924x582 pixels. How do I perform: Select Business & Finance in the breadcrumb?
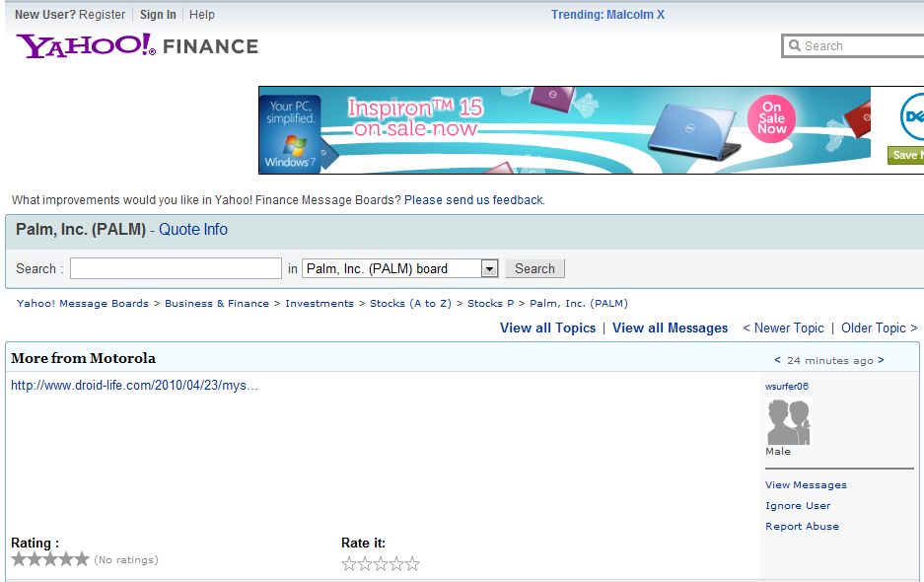(217, 304)
